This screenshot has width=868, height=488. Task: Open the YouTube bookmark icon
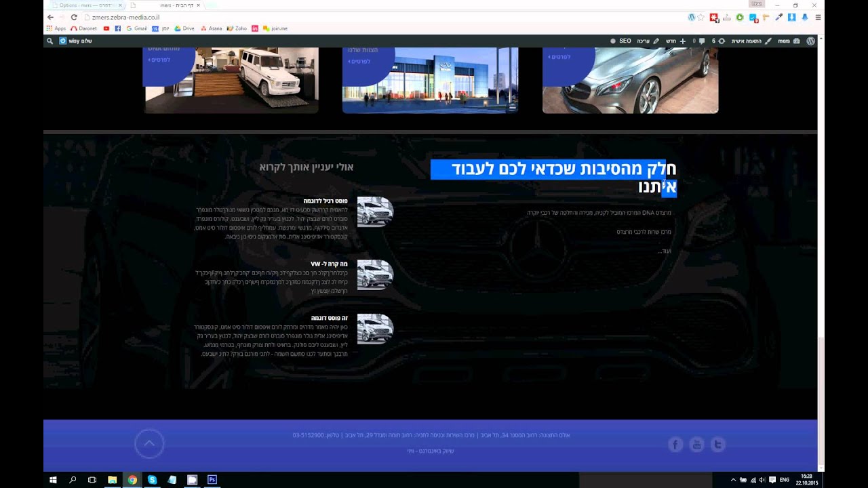(x=106, y=28)
